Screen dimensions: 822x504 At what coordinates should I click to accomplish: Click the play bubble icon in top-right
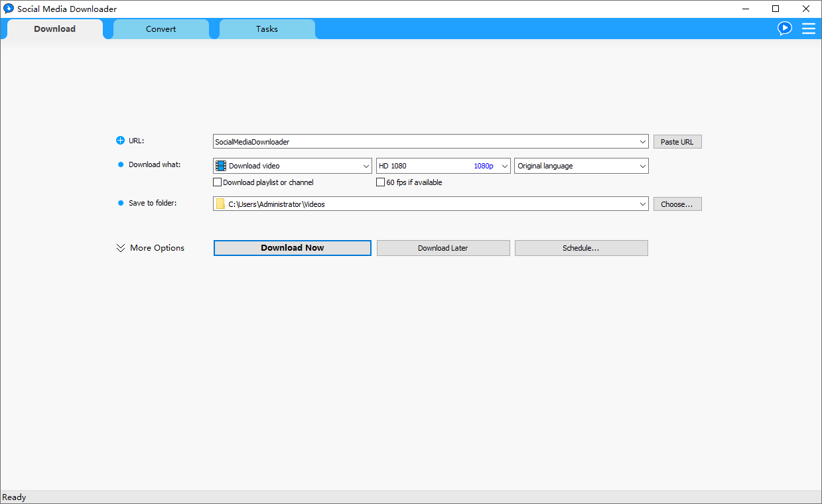(785, 29)
